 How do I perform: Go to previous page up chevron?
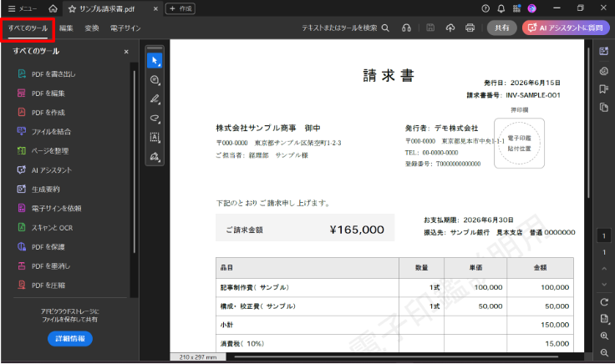[604, 269]
